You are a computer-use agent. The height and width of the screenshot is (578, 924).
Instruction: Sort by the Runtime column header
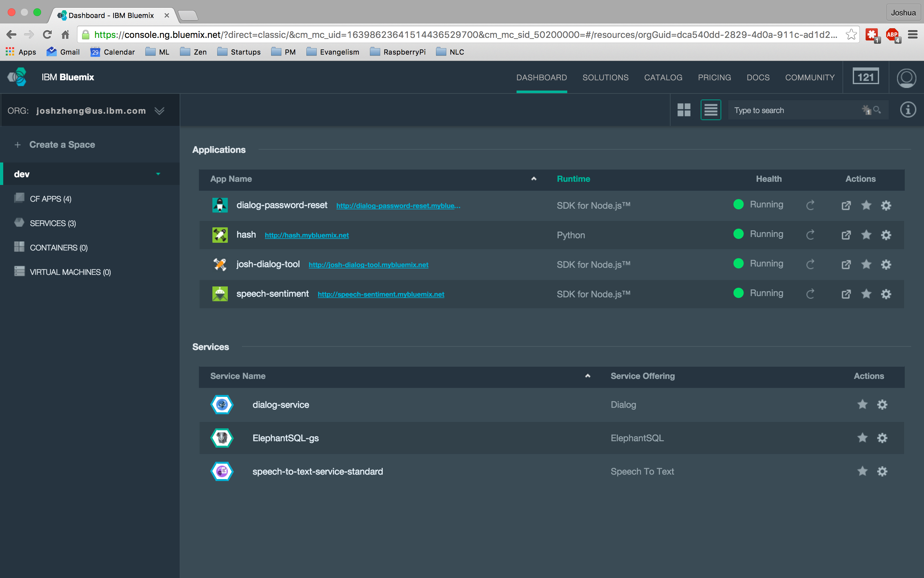click(573, 179)
